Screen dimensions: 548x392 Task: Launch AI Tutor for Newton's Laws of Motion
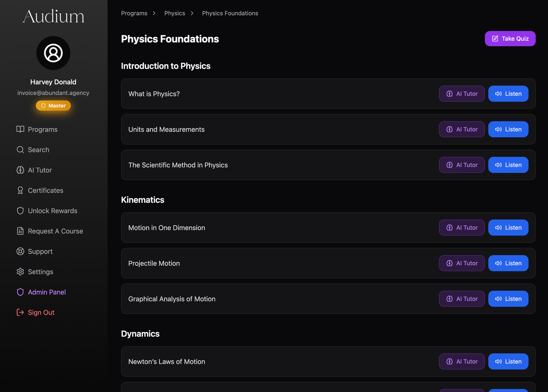click(x=461, y=362)
